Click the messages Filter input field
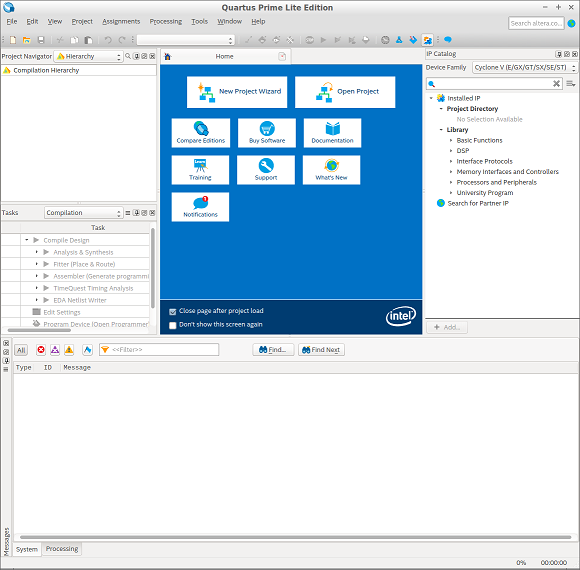Viewport: 580px width, 570px height. pos(159,350)
